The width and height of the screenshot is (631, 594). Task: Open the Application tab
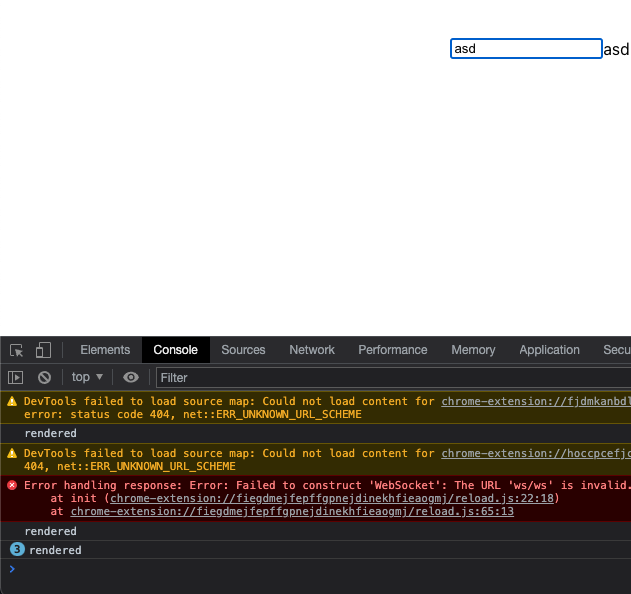[x=549, y=350]
